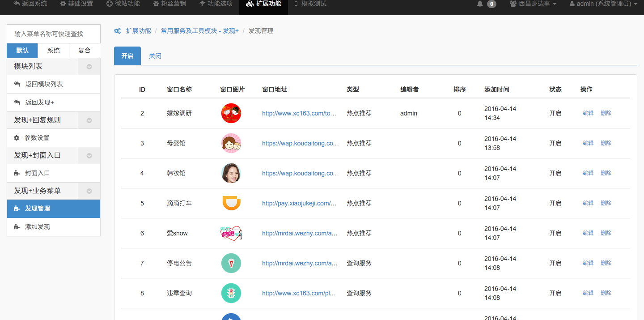Select the 系统 sidebar tab
Image resolution: width=644 pixels, height=320 pixels.
click(54, 51)
